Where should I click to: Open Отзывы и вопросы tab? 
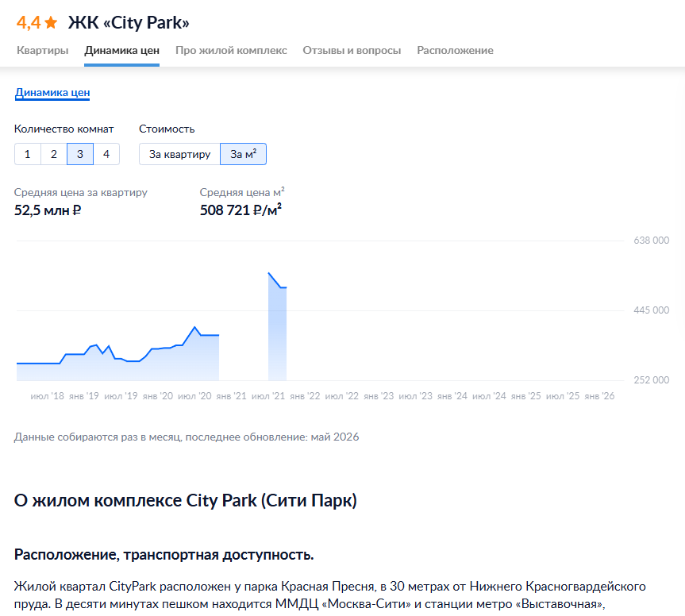pos(352,50)
